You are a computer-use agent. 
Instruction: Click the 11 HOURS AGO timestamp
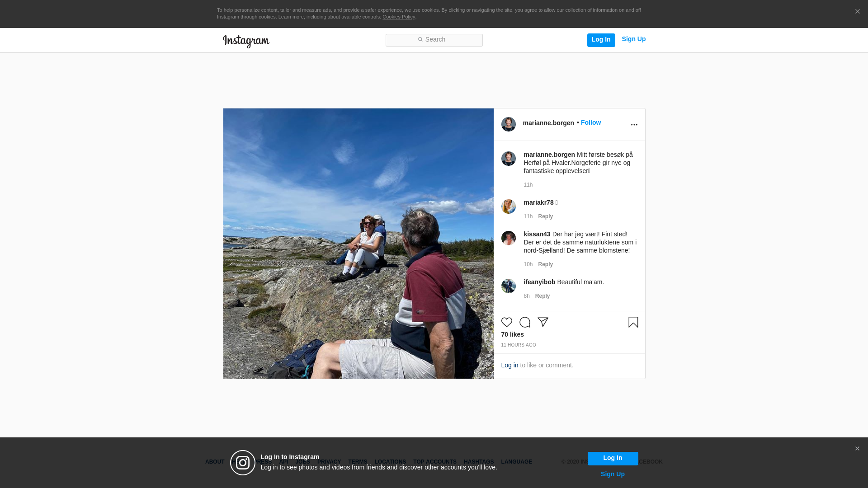click(x=518, y=345)
